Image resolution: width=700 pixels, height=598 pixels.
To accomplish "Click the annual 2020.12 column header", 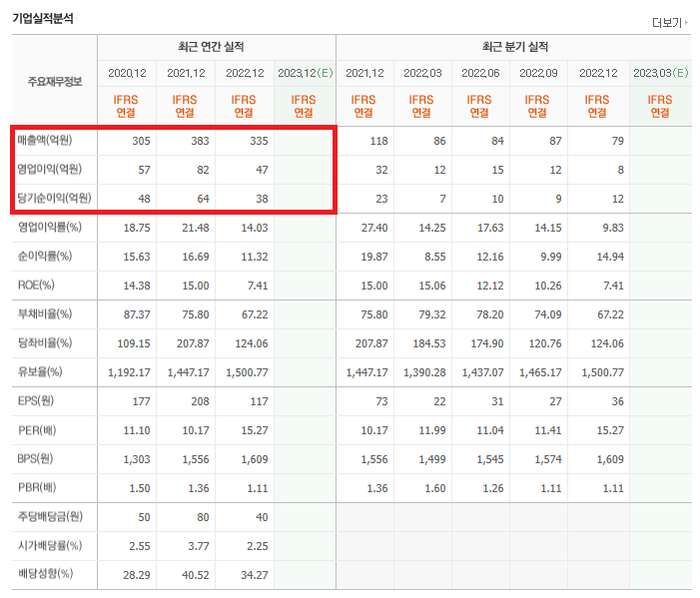I will pos(127,73).
